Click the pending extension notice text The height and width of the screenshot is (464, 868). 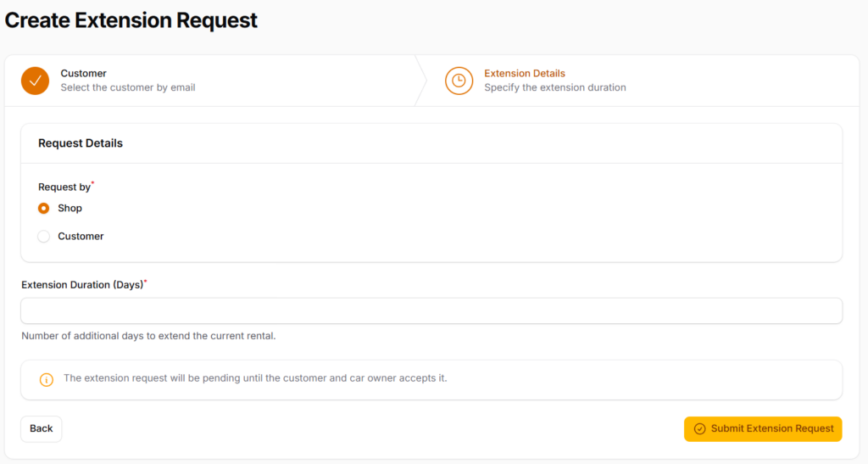(255, 378)
